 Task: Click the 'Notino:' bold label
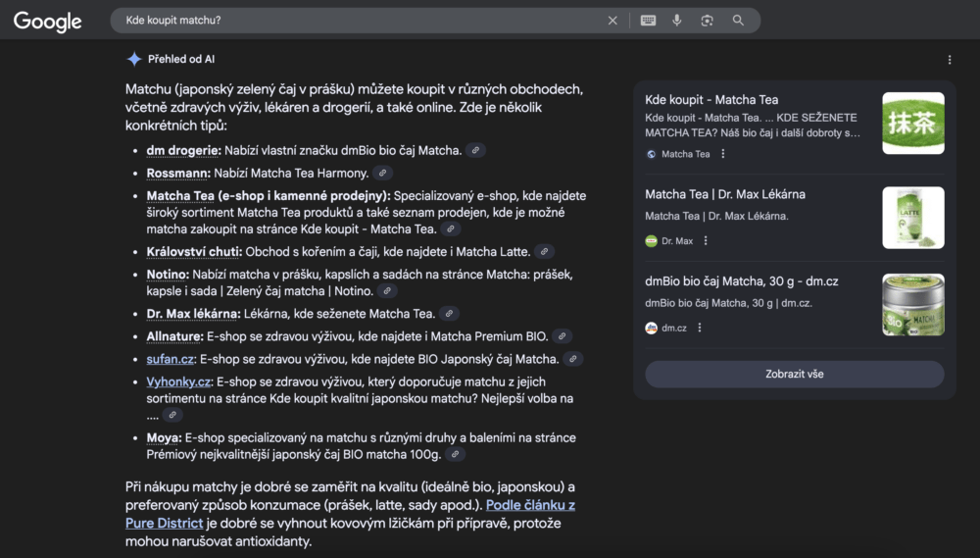(x=168, y=274)
